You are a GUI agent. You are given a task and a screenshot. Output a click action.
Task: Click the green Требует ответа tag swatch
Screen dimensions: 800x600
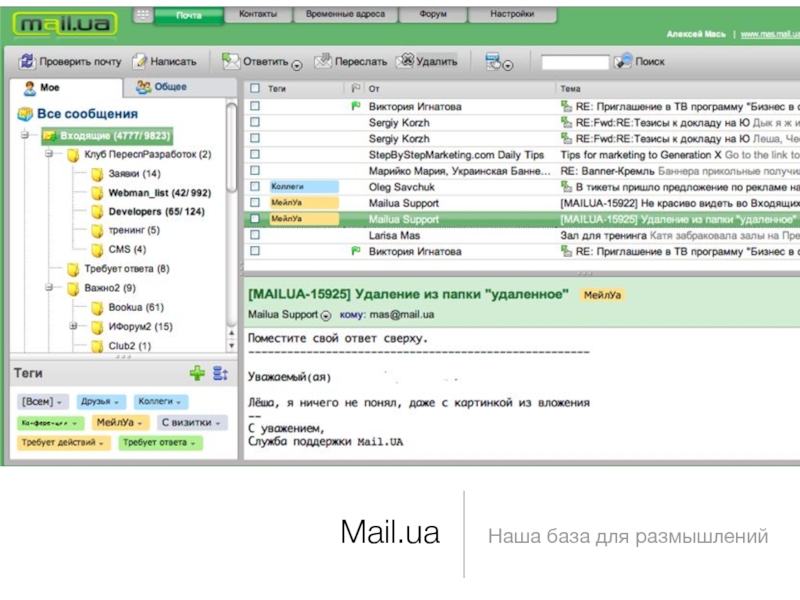(x=160, y=443)
